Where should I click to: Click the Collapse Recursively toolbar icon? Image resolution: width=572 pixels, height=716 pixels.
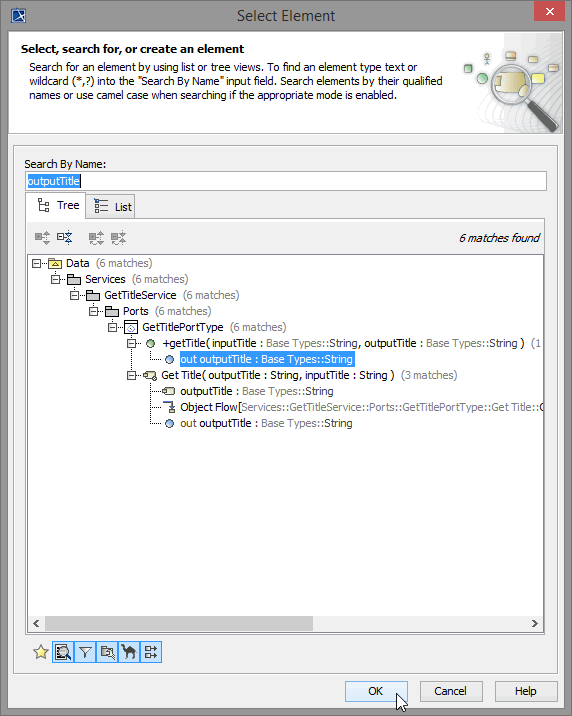[118, 237]
